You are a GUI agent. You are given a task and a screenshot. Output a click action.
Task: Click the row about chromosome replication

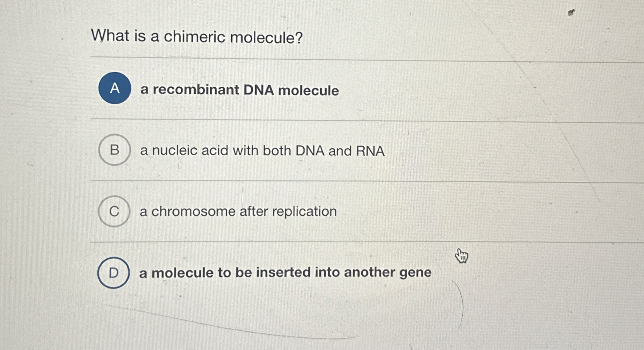click(x=238, y=211)
